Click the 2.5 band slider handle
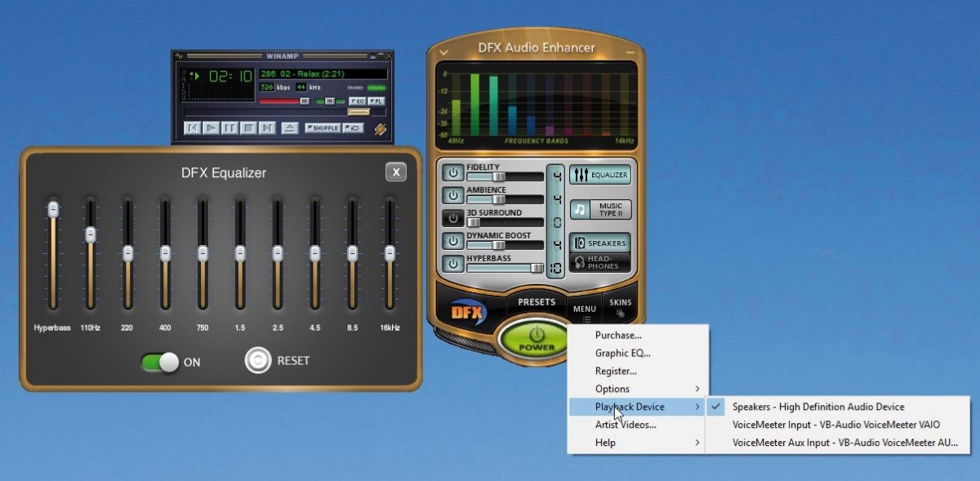Image resolution: width=980 pixels, height=481 pixels. click(278, 253)
